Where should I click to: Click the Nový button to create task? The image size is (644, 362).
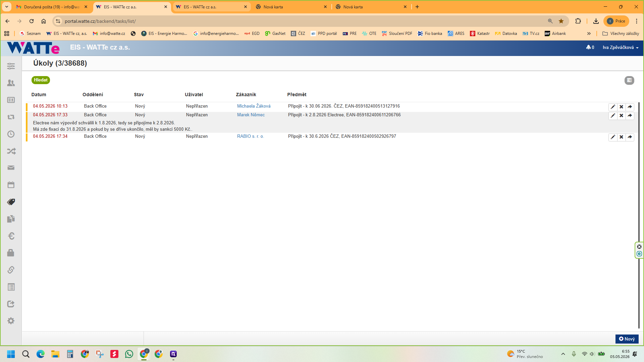pyautogui.click(x=627, y=339)
